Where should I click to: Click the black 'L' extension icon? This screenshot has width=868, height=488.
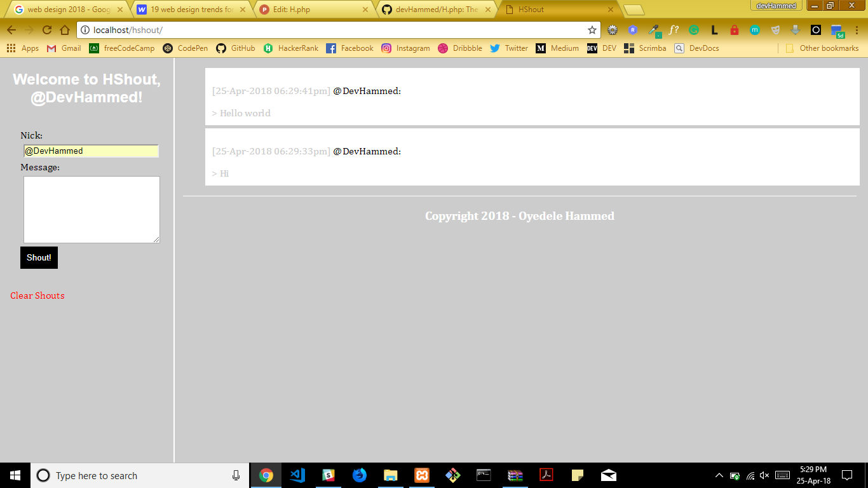point(714,30)
